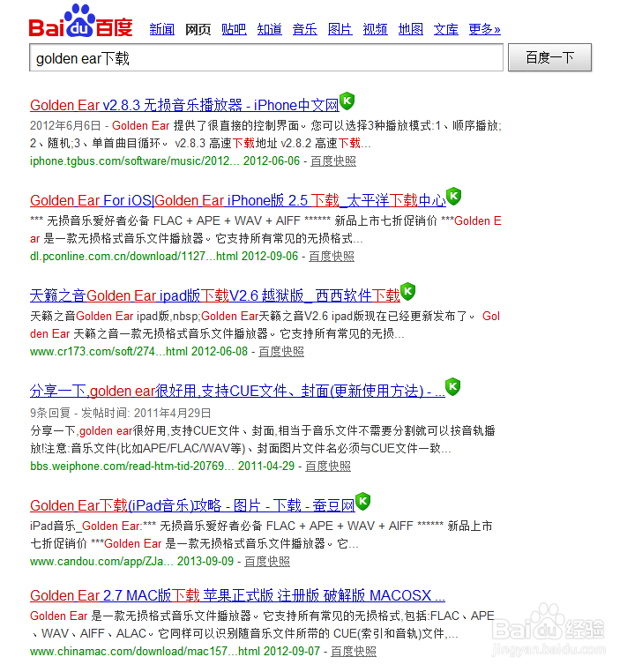Click the bbs.weiphone.com/read-htm-tid URL text

132,466
